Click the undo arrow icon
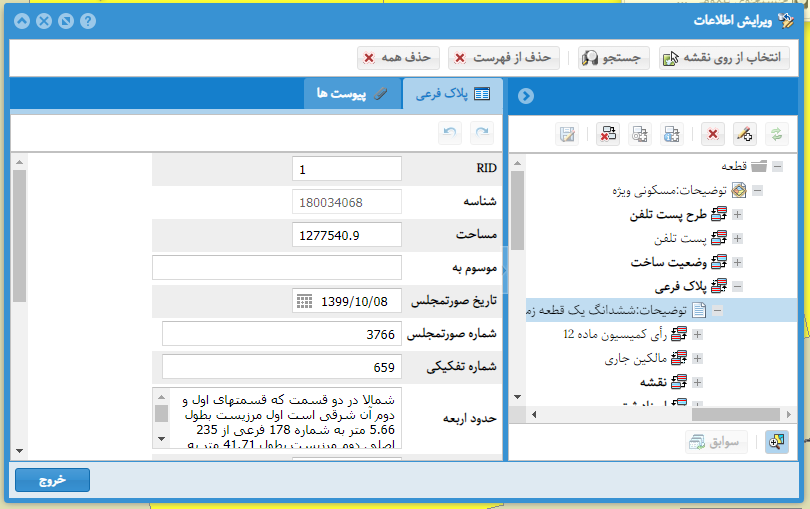Screen dimensions: 810x509 pos(450,133)
